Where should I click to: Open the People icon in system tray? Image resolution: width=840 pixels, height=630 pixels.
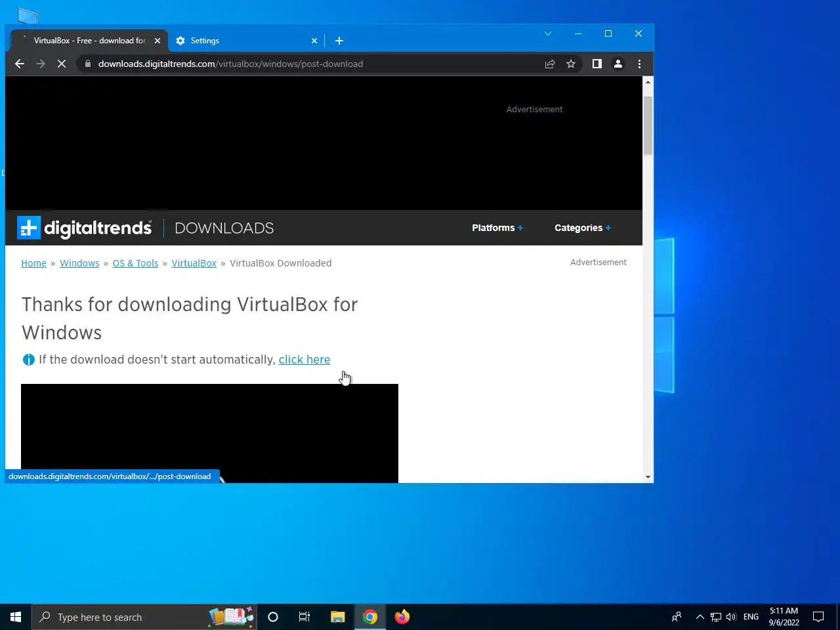pos(677,617)
